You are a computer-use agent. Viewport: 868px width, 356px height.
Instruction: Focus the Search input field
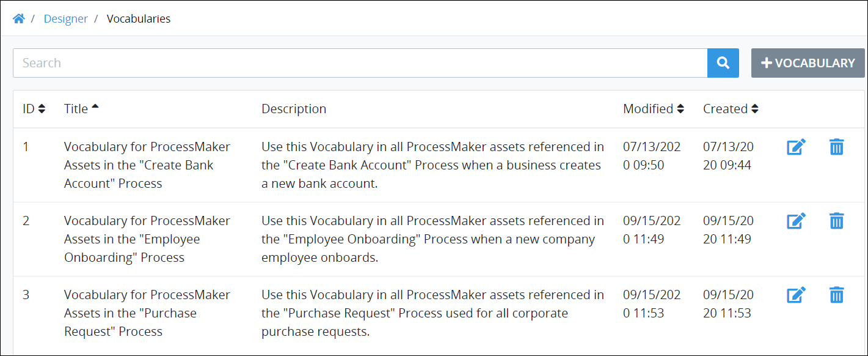click(360, 63)
